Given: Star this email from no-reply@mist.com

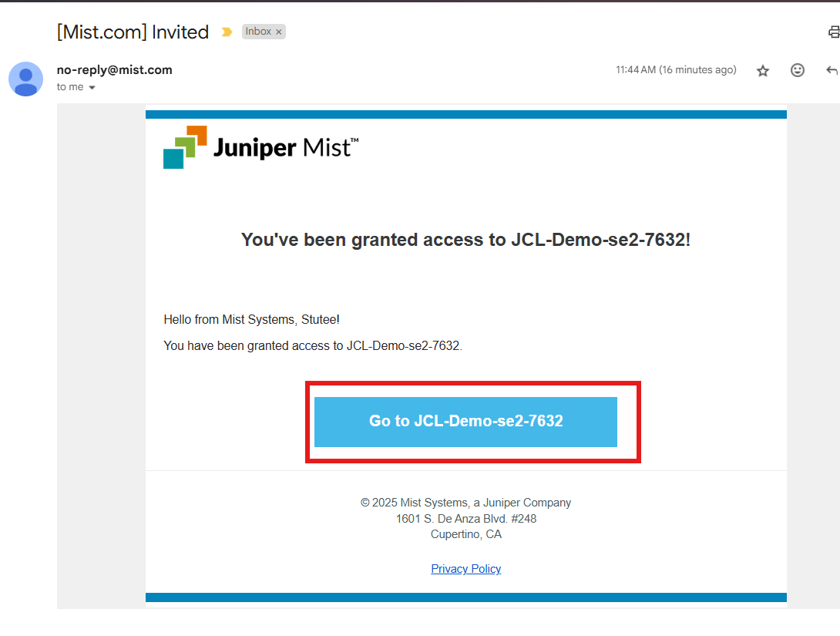Looking at the screenshot, I should pos(763,71).
